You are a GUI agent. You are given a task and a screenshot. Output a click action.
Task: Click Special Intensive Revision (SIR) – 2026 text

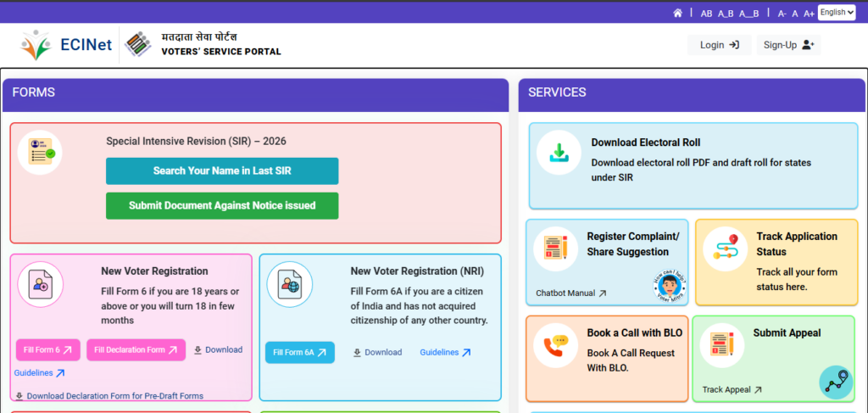(x=196, y=141)
